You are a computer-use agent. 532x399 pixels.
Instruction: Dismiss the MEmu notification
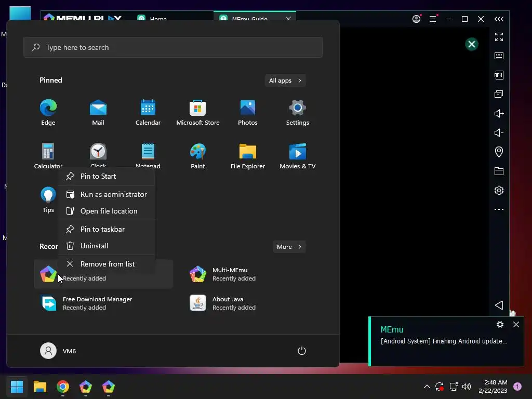[516, 325]
